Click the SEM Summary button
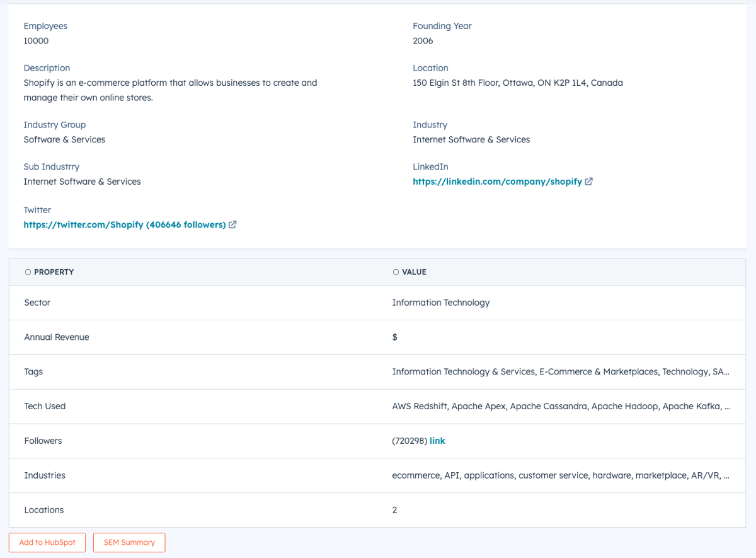Image resolution: width=756 pixels, height=558 pixels. tap(129, 542)
